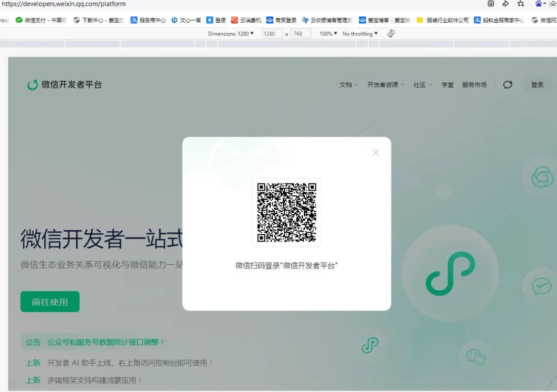557x392 pixels.
Task: Open the 学堂 navigation item
Action: [x=447, y=85]
